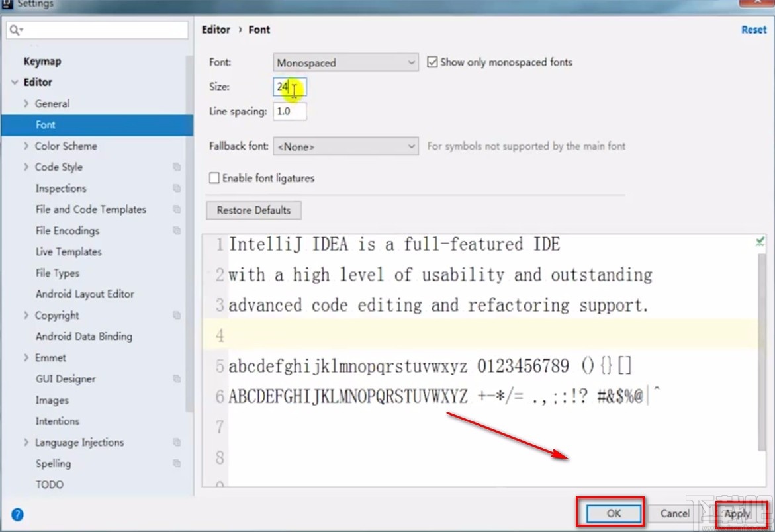Enable font ligatures

214,178
